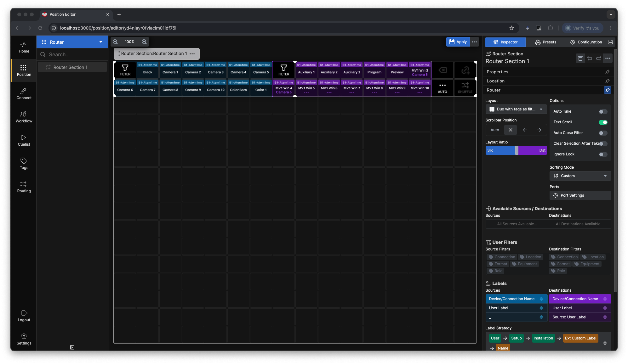Switch to the Presets tab
Viewport: 628px width, 364px height.
click(546, 42)
